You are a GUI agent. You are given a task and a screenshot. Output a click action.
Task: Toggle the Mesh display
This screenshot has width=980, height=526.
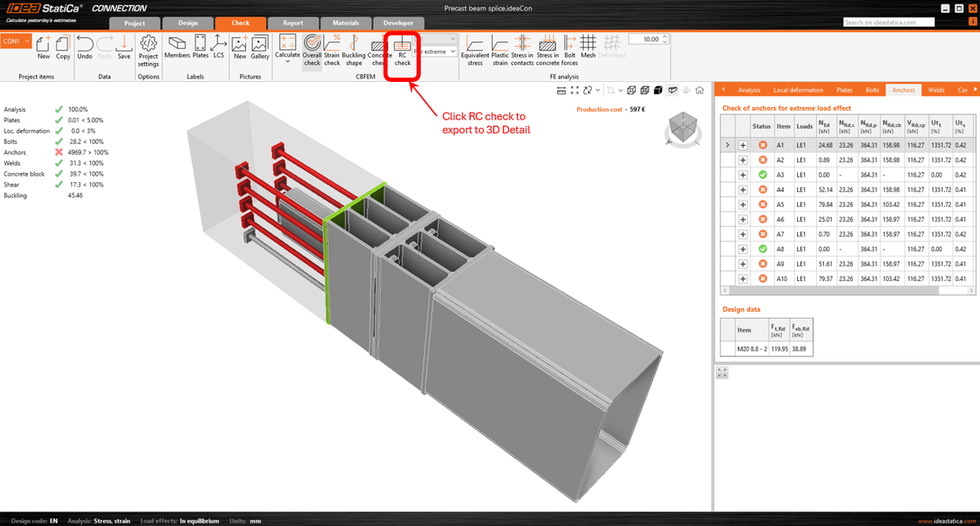click(588, 49)
